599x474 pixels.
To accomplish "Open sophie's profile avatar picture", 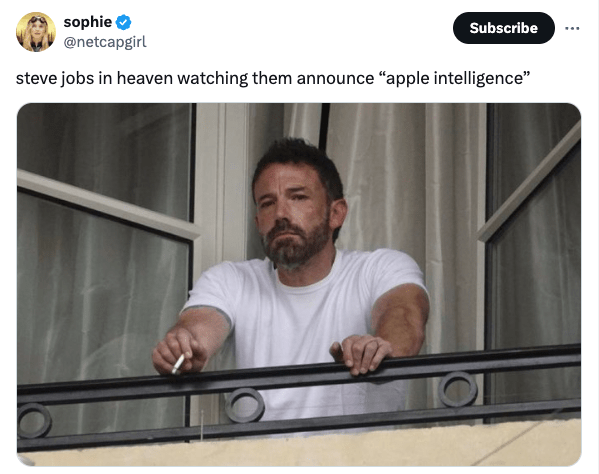I will tap(36, 32).
